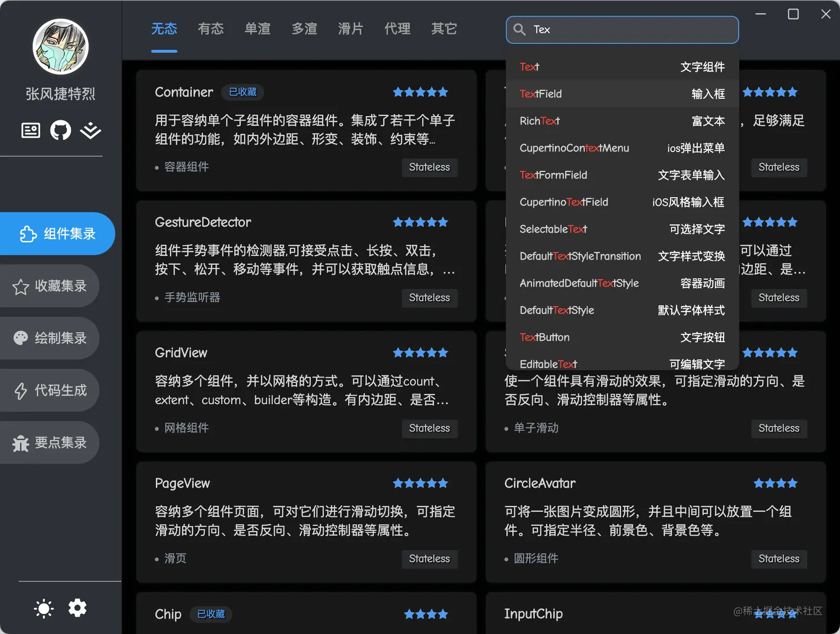The width and height of the screenshot is (840, 634).
Task: Switch to the 滑片 tab
Action: [351, 29]
